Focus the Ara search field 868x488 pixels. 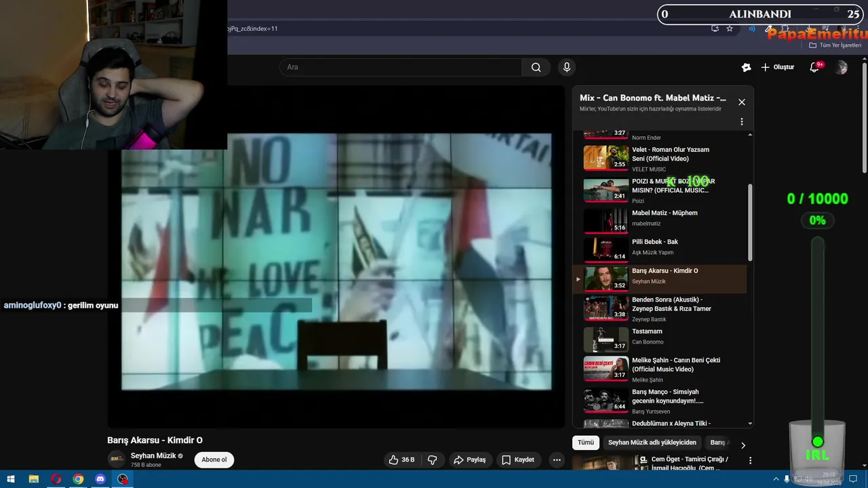(401, 67)
